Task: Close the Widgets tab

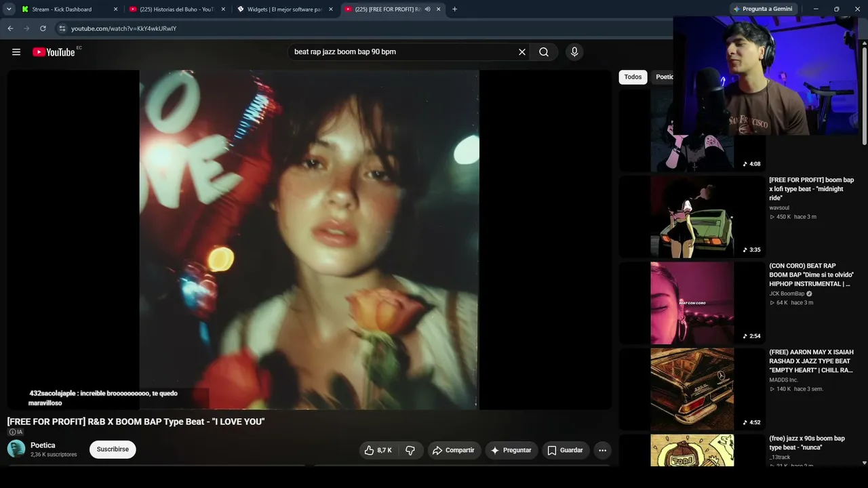Action: (x=331, y=9)
